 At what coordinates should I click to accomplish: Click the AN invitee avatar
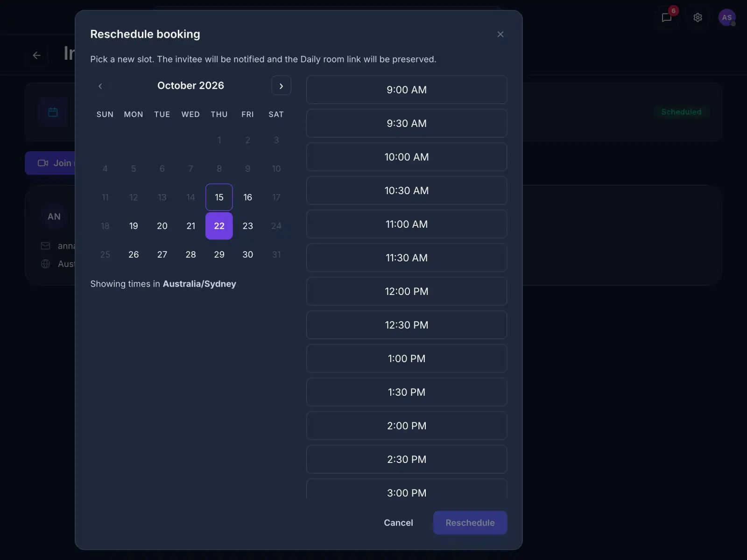point(54,217)
